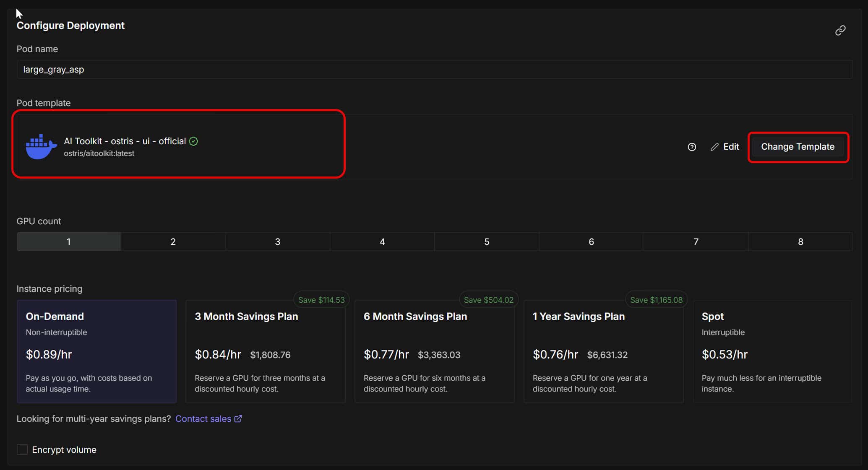The width and height of the screenshot is (868, 470).
Task: Set GPU count to 2
Action: click(173, 241)
